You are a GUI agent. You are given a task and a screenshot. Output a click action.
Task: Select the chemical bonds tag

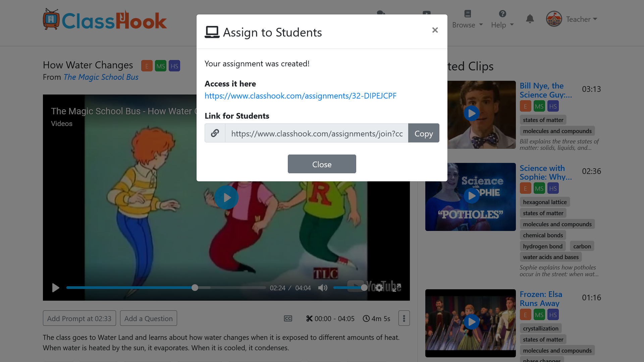543,235
